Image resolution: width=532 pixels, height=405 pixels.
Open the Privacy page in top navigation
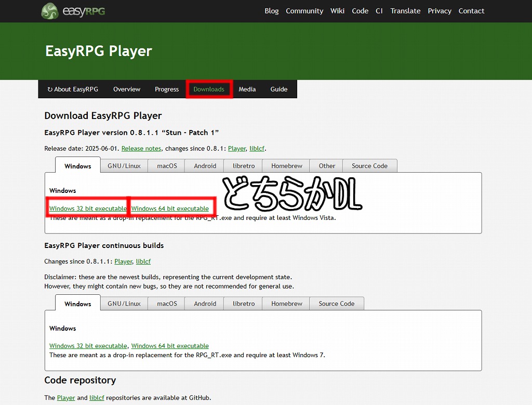click(440, 11)
